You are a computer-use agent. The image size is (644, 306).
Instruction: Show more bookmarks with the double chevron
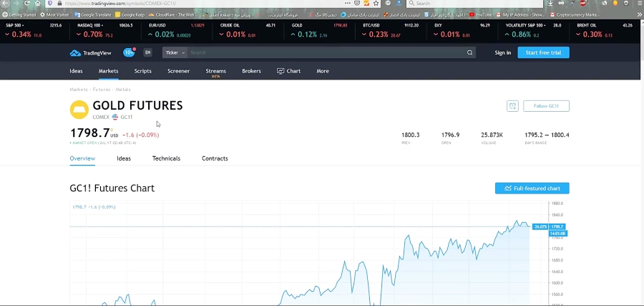(640, 15)
